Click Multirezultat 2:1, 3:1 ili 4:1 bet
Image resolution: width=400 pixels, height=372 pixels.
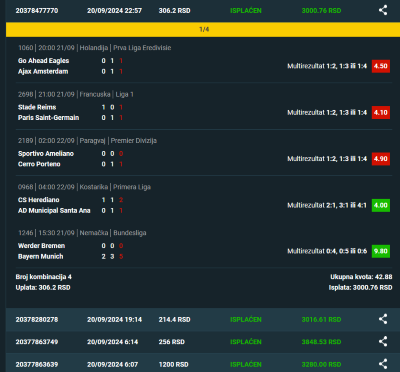[x=327, y=205]
